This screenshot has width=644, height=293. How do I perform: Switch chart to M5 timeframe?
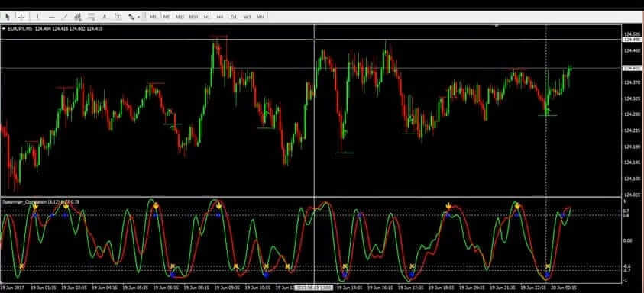(x=167, y=17)
